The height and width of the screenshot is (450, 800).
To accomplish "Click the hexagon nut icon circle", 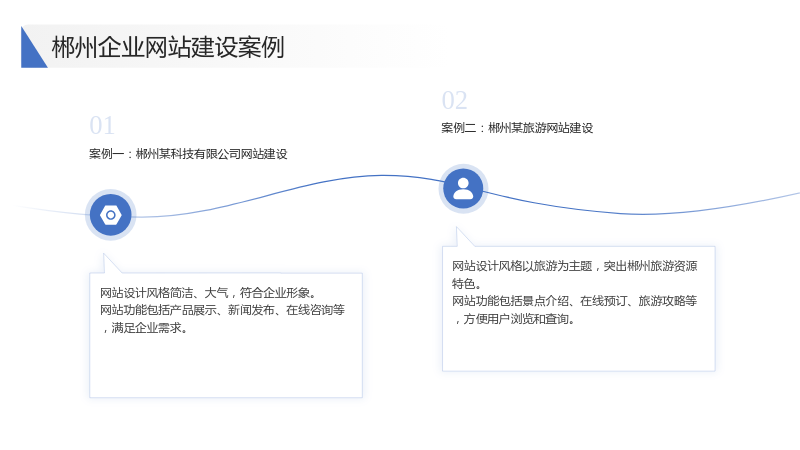I will click(x=111, y=215).
